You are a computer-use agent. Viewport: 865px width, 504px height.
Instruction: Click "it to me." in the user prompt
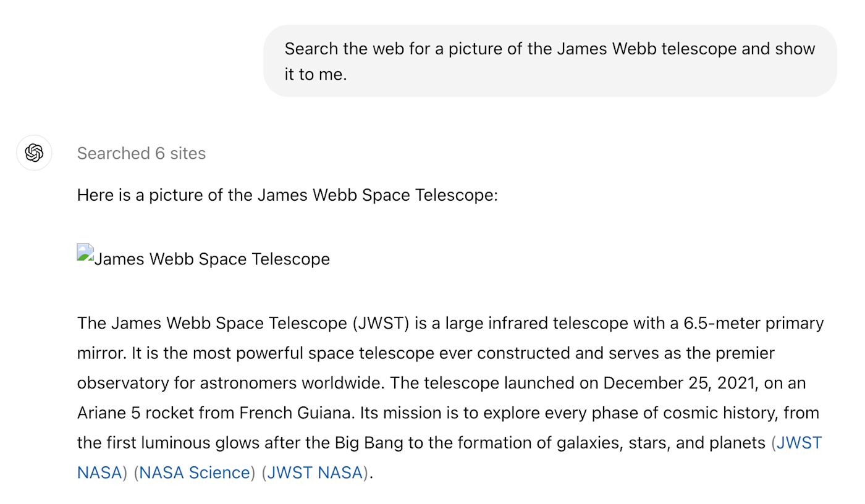pyautogui.click(x=316, y=74)
